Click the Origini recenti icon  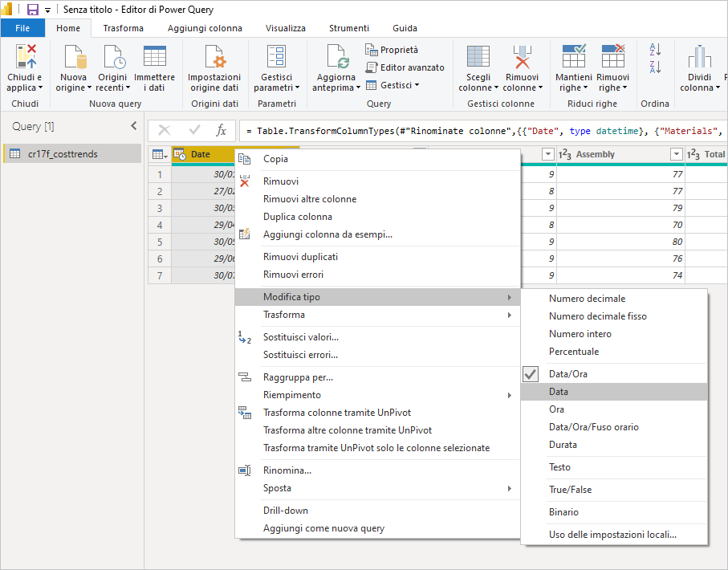coord(113,56)
